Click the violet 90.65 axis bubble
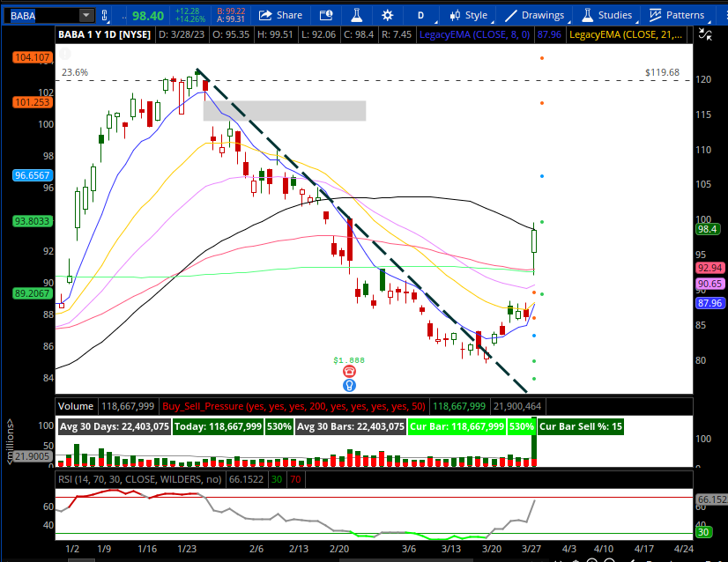The height and width of the screenshot is (562, 728). point(710,284)
